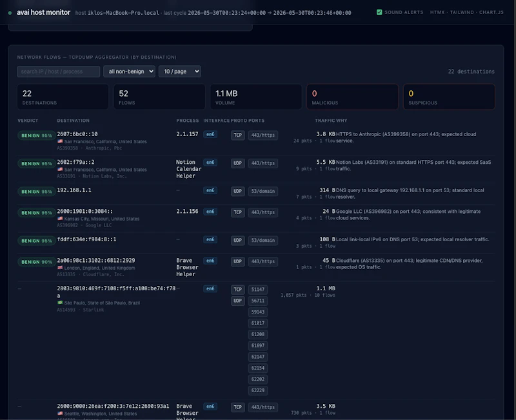Image resolution: width=516 pixels, height=420 pixels.
Task: Click the Benign 95% badge for 192.168.1.1
Action: [x=37, y=192]
